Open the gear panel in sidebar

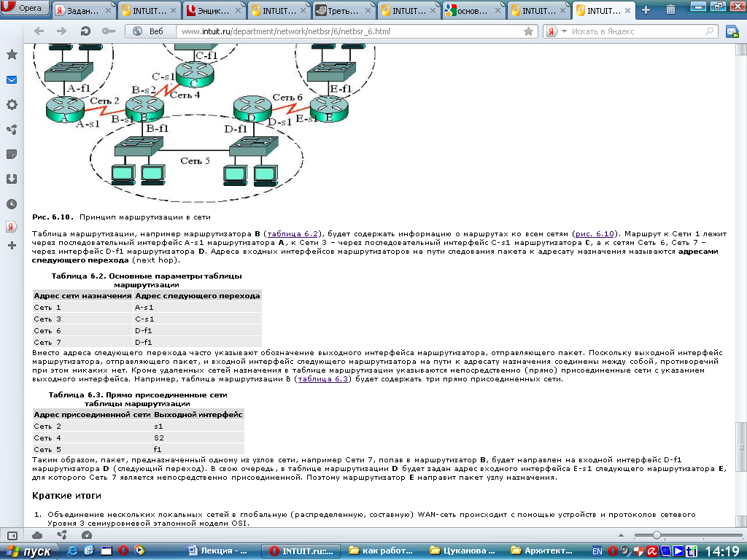tap(12, 105)
